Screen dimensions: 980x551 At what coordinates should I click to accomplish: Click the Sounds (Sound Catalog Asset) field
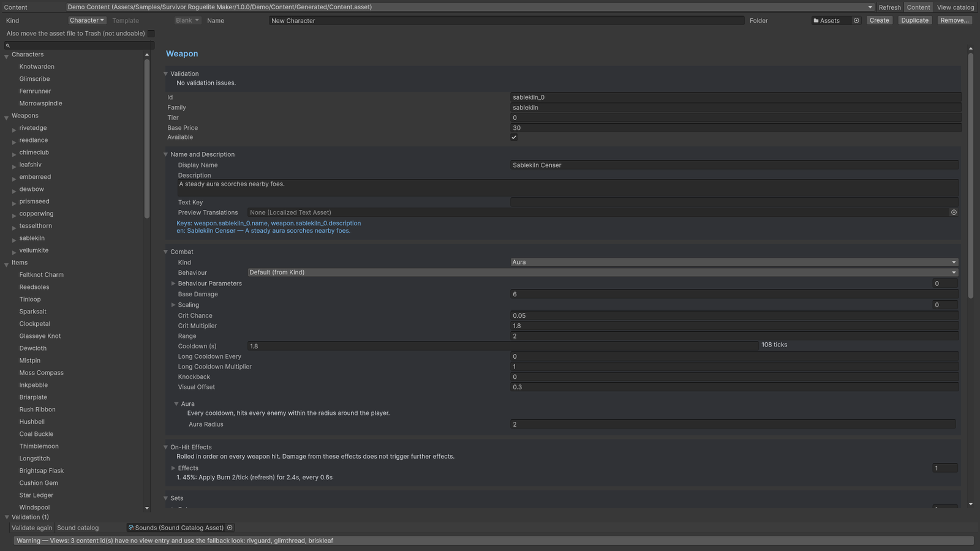(x=176, y=528)
